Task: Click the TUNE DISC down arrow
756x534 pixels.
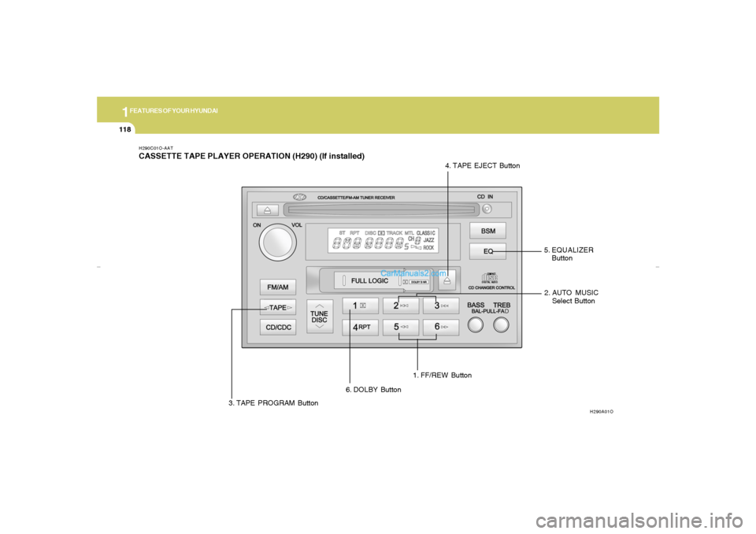Action: (319, 327)
